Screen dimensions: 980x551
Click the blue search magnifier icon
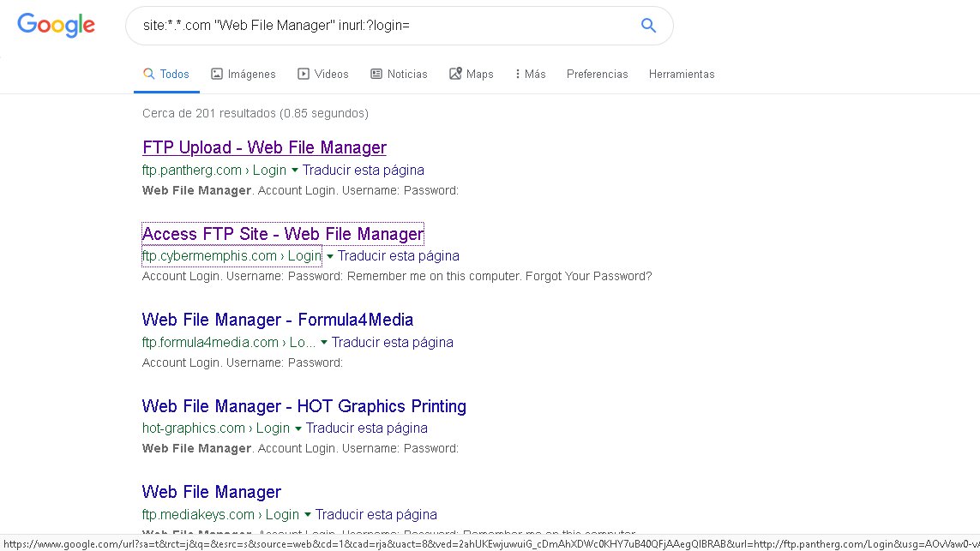coord(648,25)
